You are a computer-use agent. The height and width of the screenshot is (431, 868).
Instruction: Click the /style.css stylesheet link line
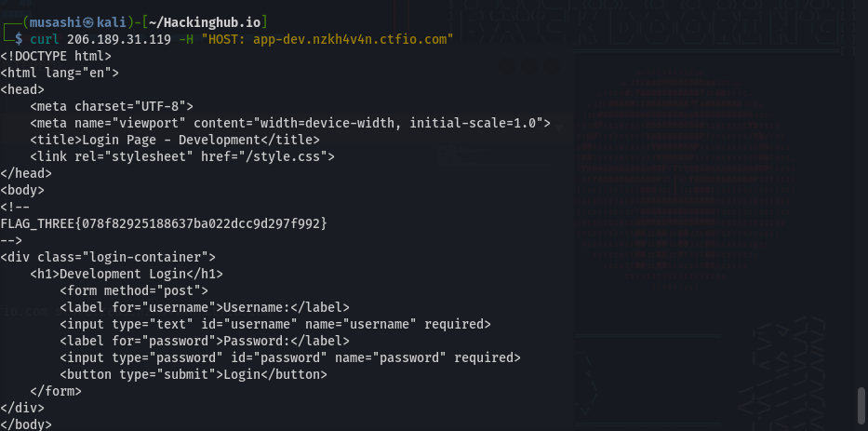182,156
